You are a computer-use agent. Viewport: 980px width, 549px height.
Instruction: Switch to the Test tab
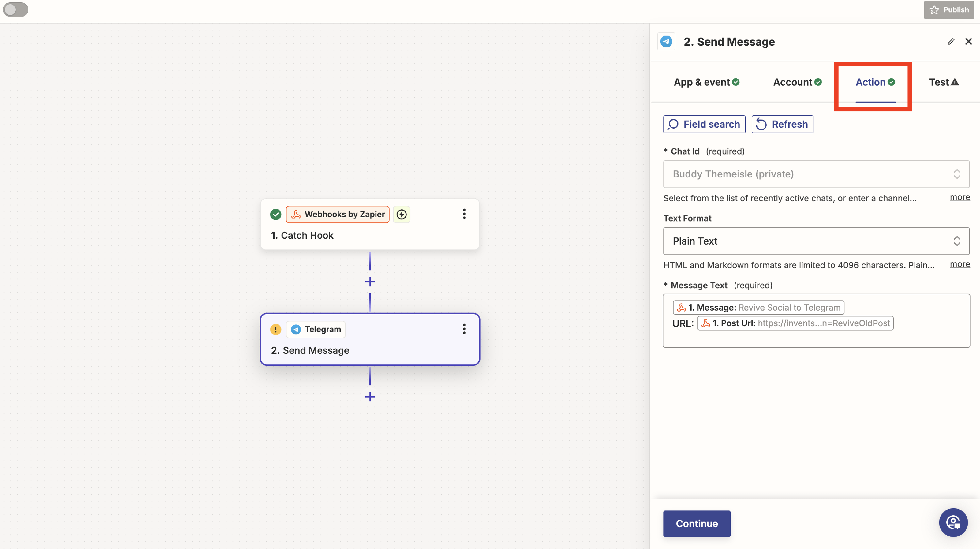tap(943, 82)
